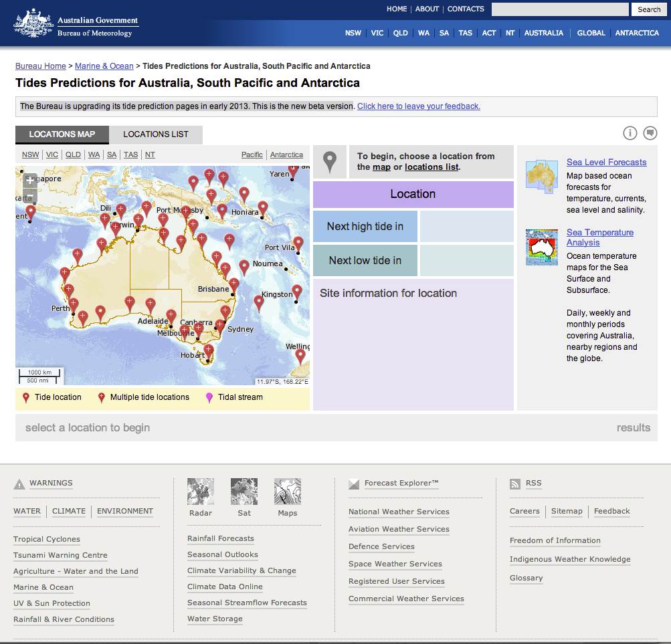
Task: Select the Locations Map tab
Action: pyautogui.click(x=62, y=134)
